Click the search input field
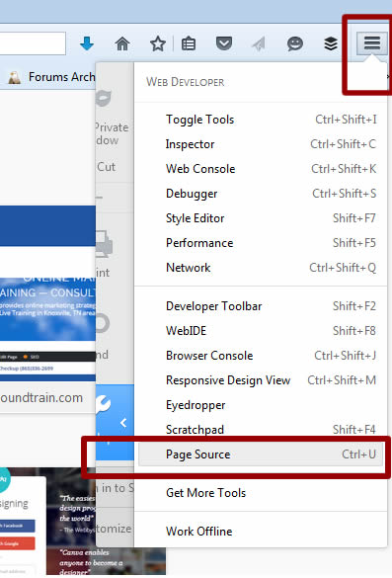Screen dimensions: 392x578 click(x=33, y=43)
